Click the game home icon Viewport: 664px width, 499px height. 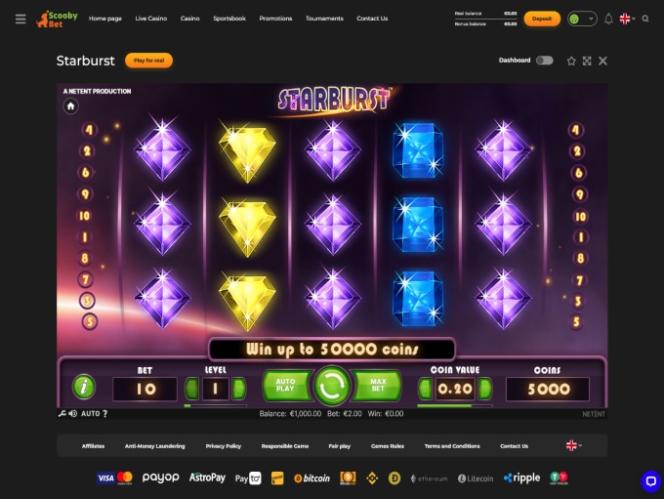71,106
